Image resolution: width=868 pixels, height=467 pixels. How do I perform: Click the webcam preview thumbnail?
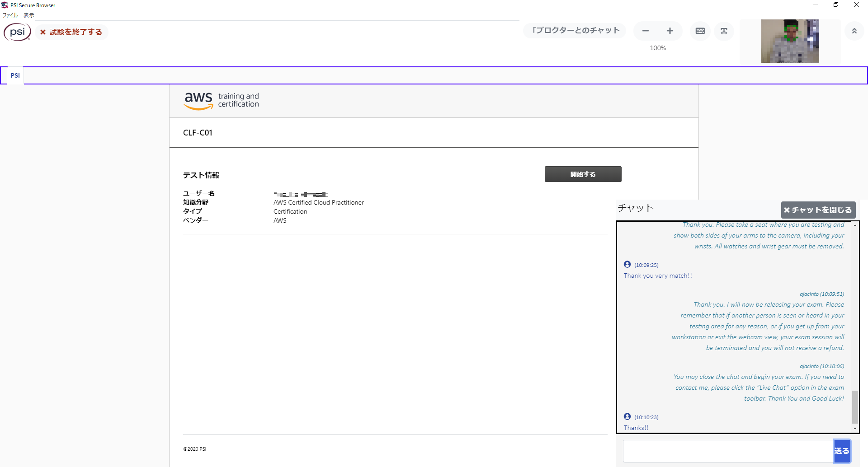790,41
